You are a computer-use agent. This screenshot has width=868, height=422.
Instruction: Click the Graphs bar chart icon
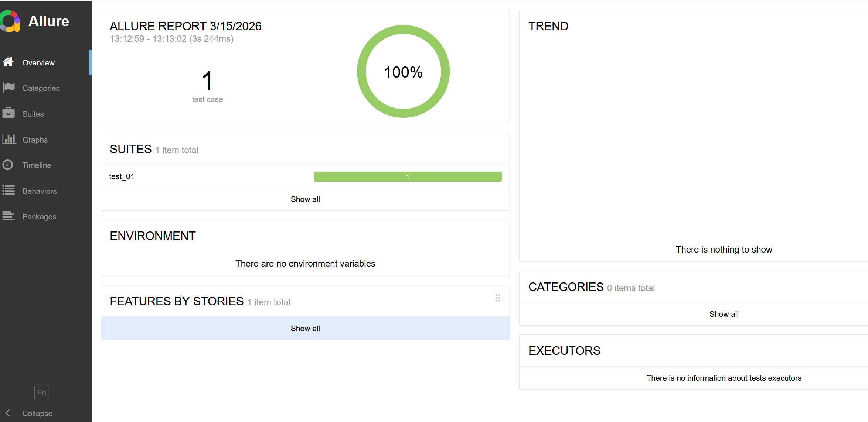pyautogui.click(x=9, y=139)
